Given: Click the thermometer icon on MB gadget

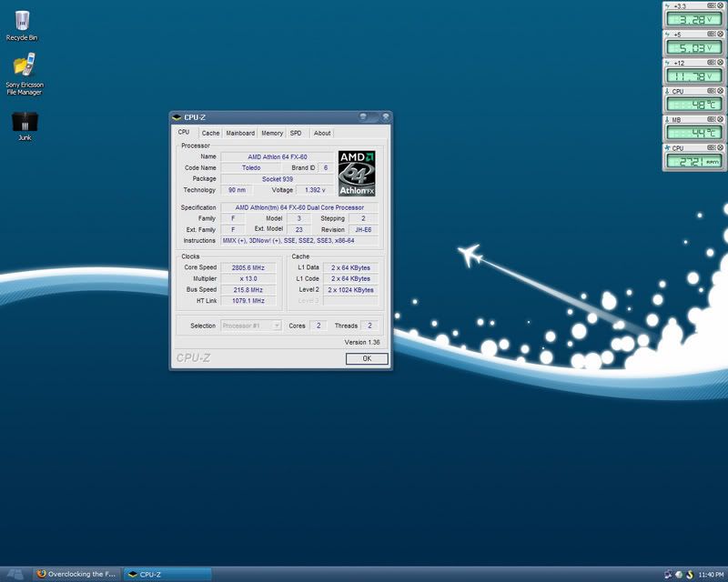Looking at the screenshot, I should [668, 120].
